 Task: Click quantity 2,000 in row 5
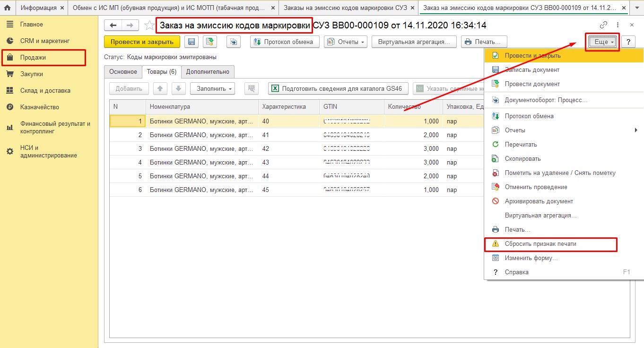tap(413, 176)
